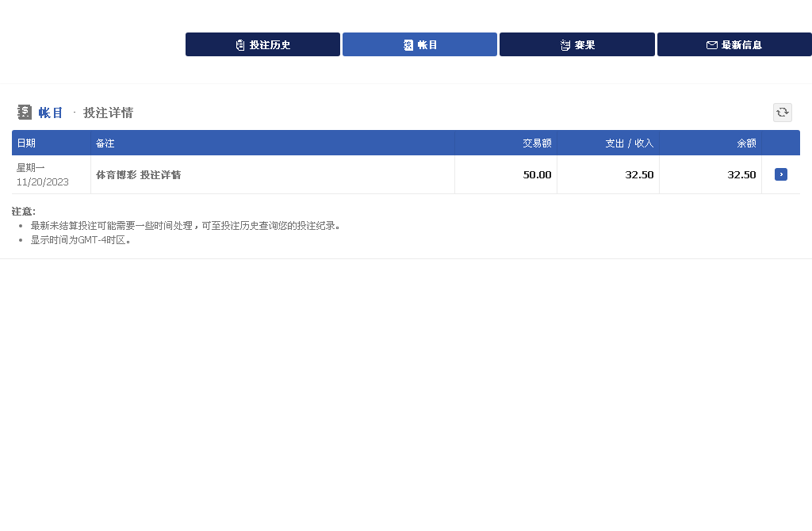This screenshot has height=531, width=812.
Task: Click the 日期 column header
Action: coord(26,143)
